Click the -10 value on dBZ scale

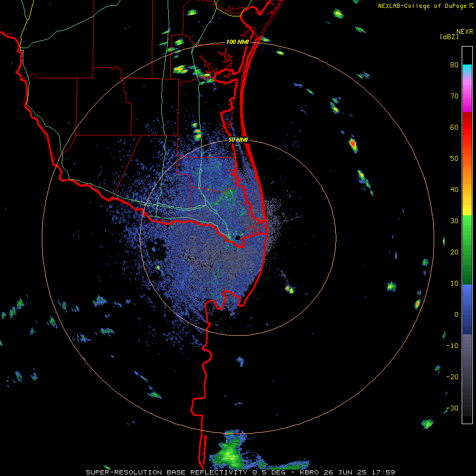click(452, 346)
